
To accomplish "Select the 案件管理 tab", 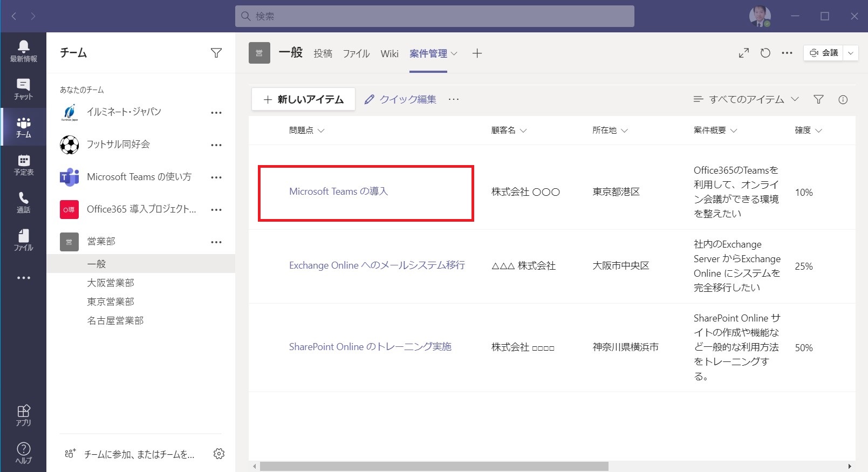I will (x=428, y=53).
